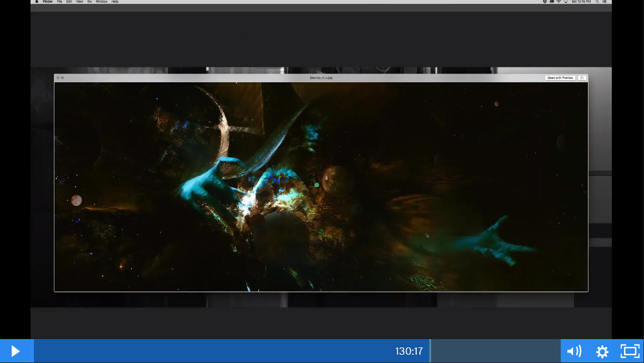Open the Finder menu
This screenshot has height=363, width=644.
(48, 2)
